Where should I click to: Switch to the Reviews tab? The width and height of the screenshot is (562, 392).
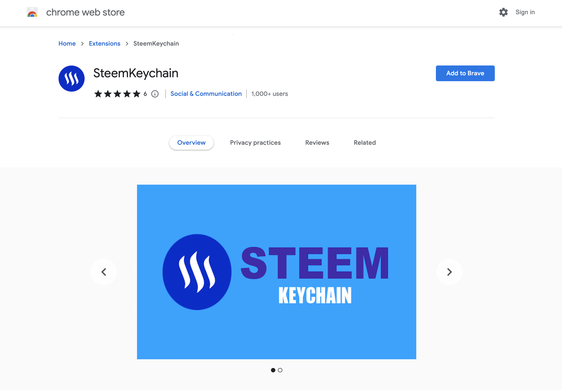(317, 143)
